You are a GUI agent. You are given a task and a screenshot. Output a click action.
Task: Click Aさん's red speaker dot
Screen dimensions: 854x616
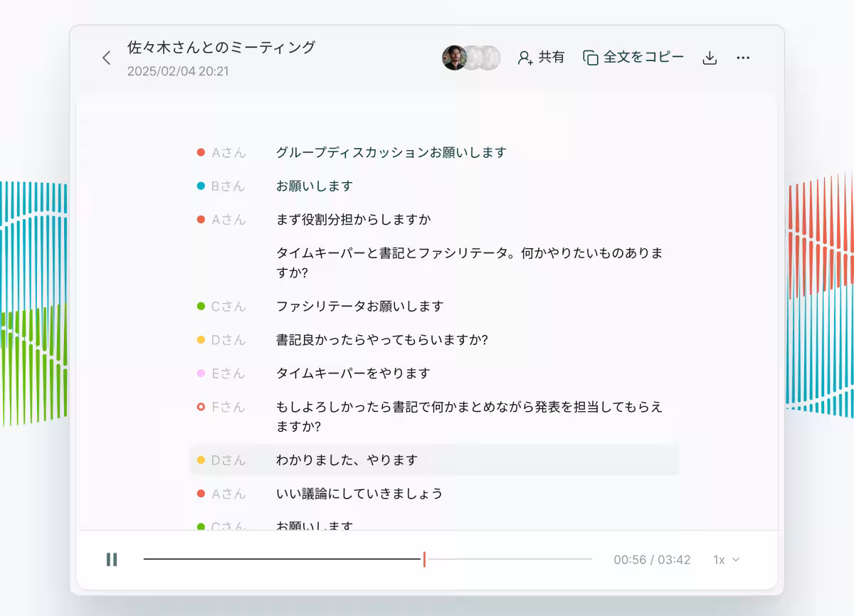point(200,152)
